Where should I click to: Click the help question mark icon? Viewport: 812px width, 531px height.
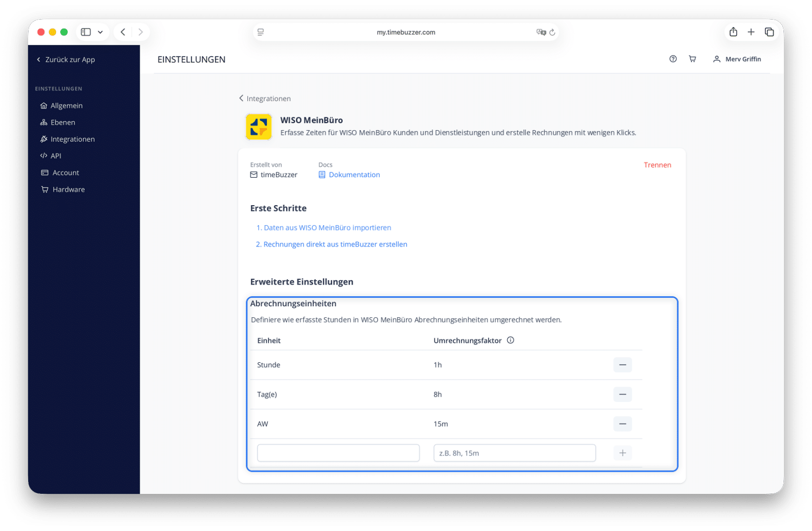click(x=673, y=59)
